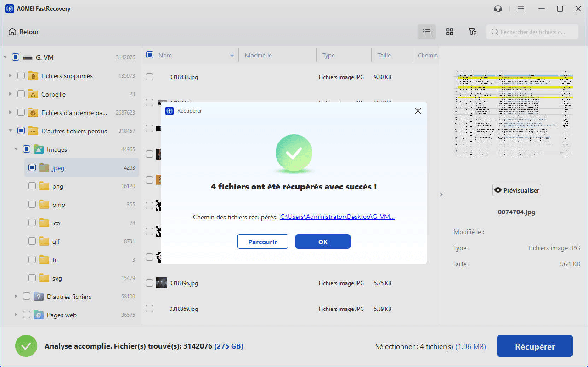Toggle the jpeg folder checkbox
Viewport: 588px width, 367px height.
pyautogui.click(x=32, y=168)
